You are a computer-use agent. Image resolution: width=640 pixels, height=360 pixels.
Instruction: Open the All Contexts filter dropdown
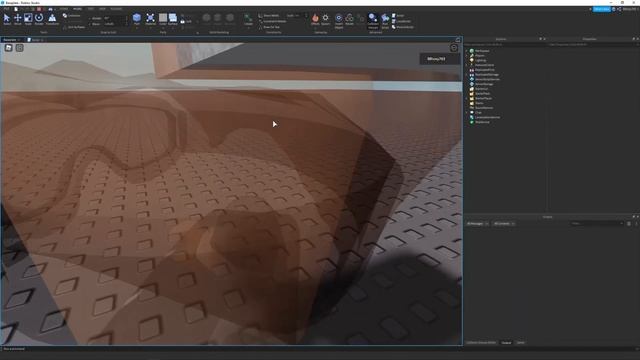click(504, 224)
